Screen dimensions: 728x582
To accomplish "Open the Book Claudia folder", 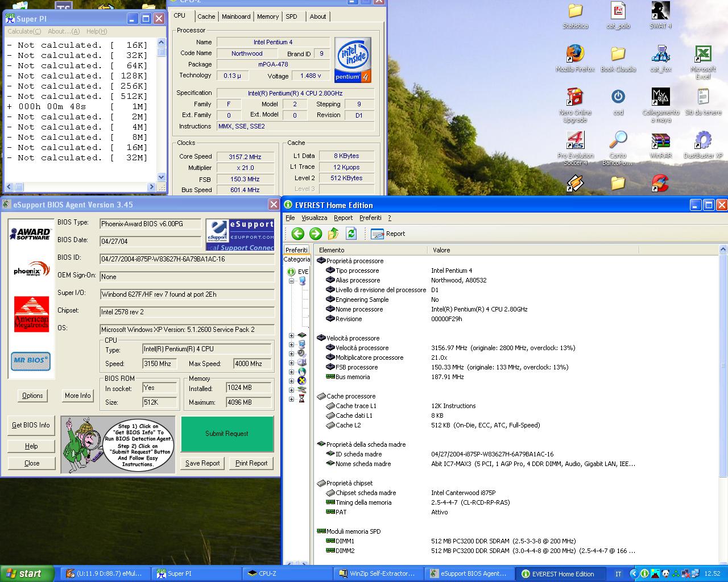I will coord(618,58).
